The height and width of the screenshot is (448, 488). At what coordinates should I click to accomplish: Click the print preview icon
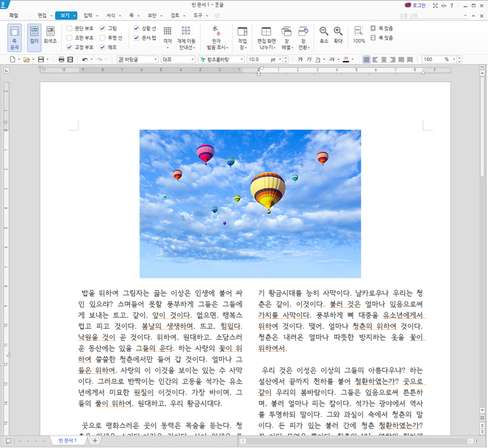(x=70, y=59)
